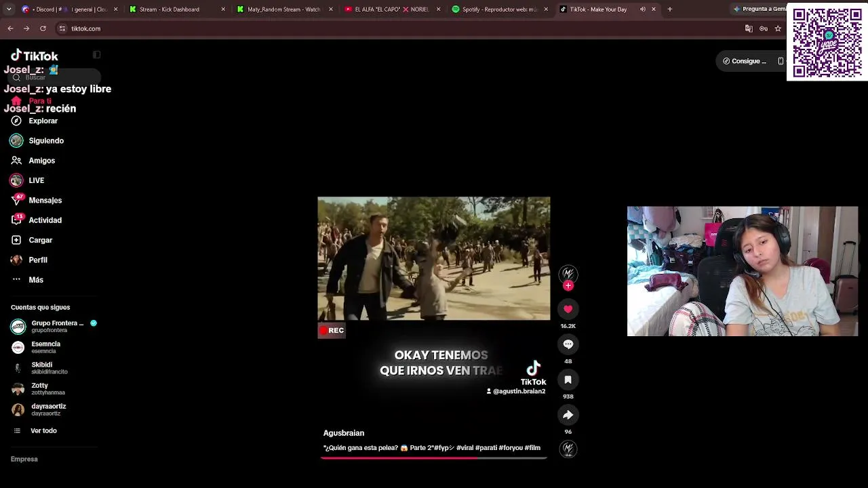Switch to EL ALFA "EL CAPO" YouTube tab
868x488 pixels.
392,9
